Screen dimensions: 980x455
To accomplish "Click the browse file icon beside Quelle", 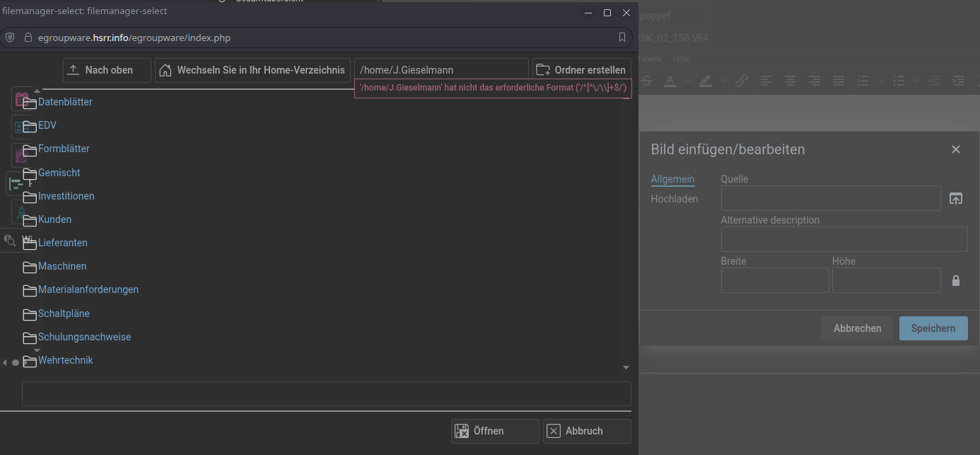I will 955,199.
